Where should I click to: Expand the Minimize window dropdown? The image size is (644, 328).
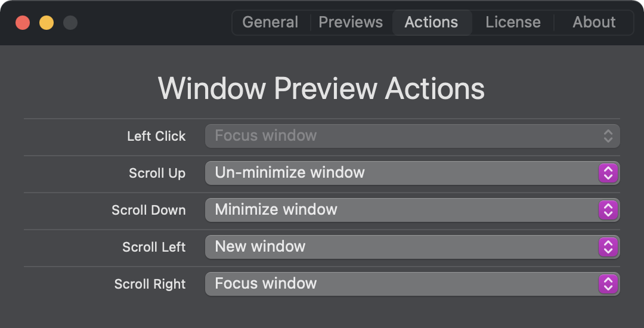point(413,210)
